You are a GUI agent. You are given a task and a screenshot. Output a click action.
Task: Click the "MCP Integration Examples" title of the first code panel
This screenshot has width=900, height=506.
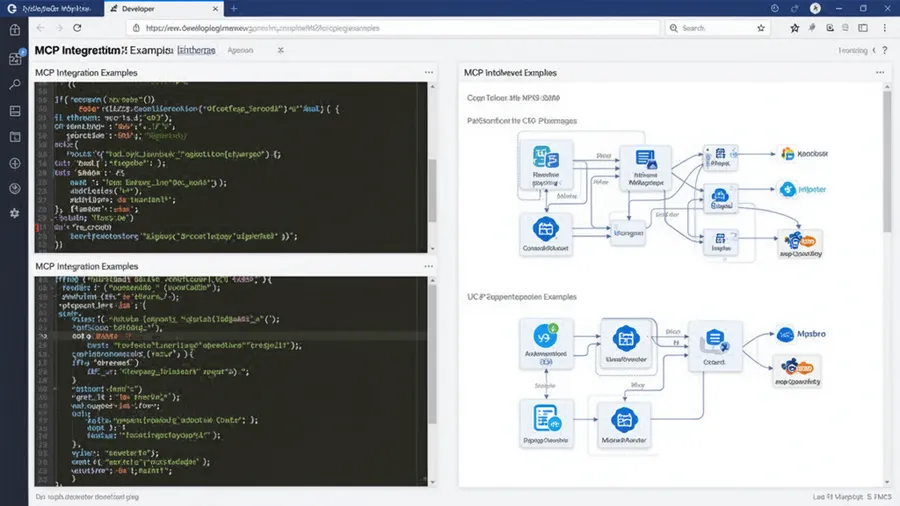pyautogui.click(x=86, y=73)
